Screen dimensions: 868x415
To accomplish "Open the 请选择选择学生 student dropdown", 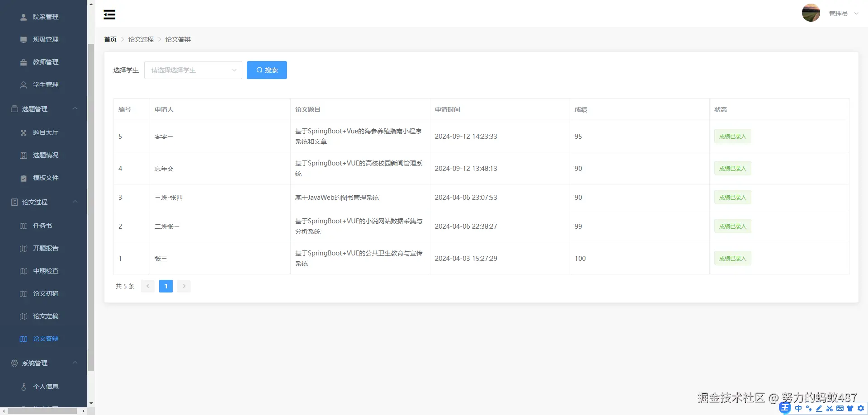I will tap(193, 70).
